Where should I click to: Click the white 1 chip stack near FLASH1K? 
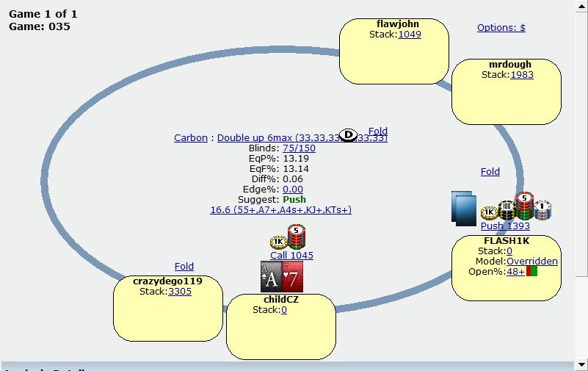(x=542, y=210)
